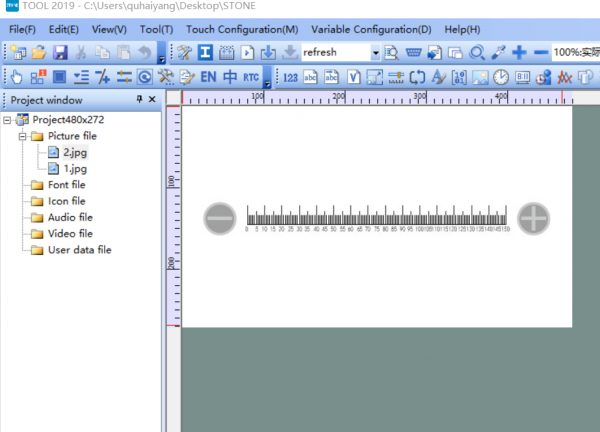
Task: Select the blue I-beam text tool
Action: [205, 52]
